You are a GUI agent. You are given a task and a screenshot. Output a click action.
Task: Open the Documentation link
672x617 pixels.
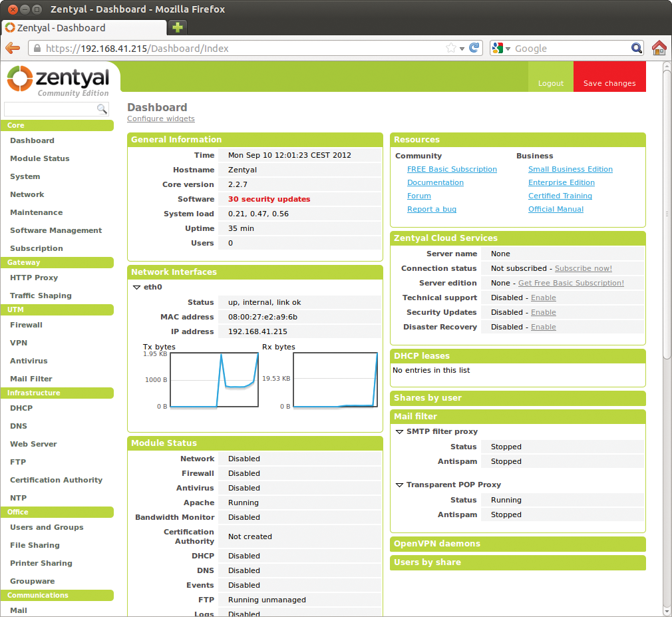click(x=435, y=182)
